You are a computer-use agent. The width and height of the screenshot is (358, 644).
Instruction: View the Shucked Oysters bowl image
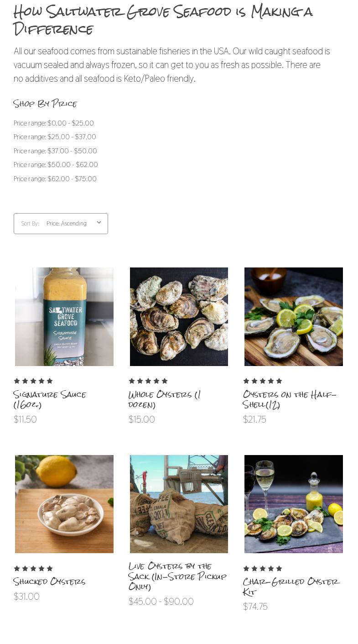pyautogui.click(x=64, y=504)
